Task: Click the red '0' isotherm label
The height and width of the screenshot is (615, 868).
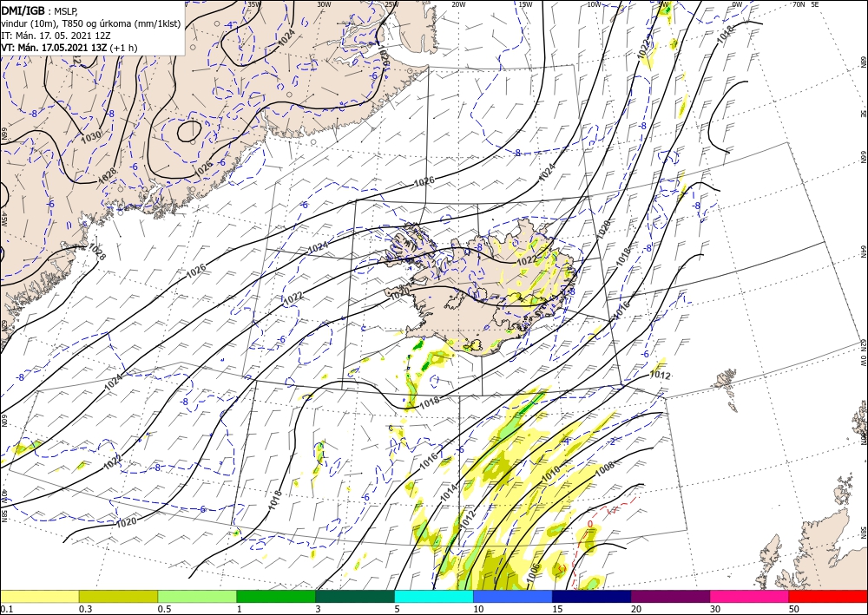Action: (x=590, y=523)
